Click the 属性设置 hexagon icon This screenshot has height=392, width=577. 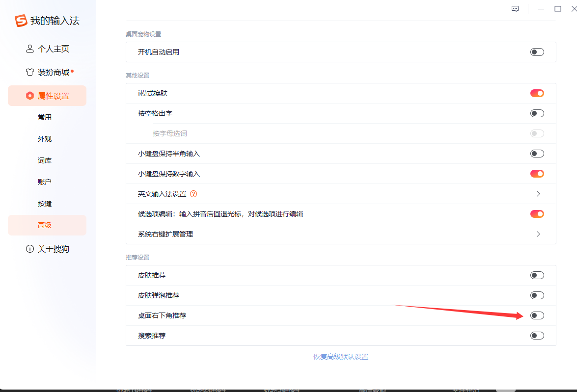point(30,96)
